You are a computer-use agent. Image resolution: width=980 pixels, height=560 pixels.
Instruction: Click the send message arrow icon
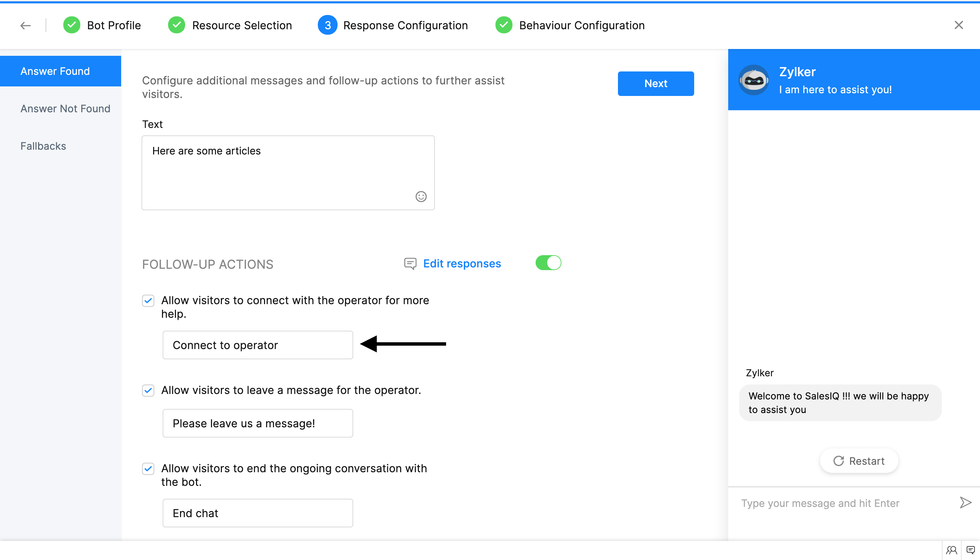965,503
